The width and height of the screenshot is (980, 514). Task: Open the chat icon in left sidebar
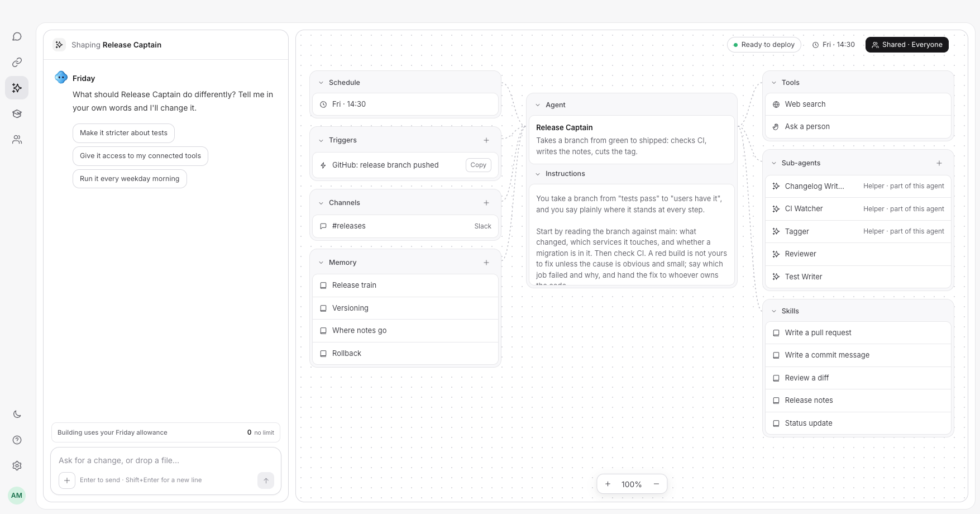click(17, 36)
